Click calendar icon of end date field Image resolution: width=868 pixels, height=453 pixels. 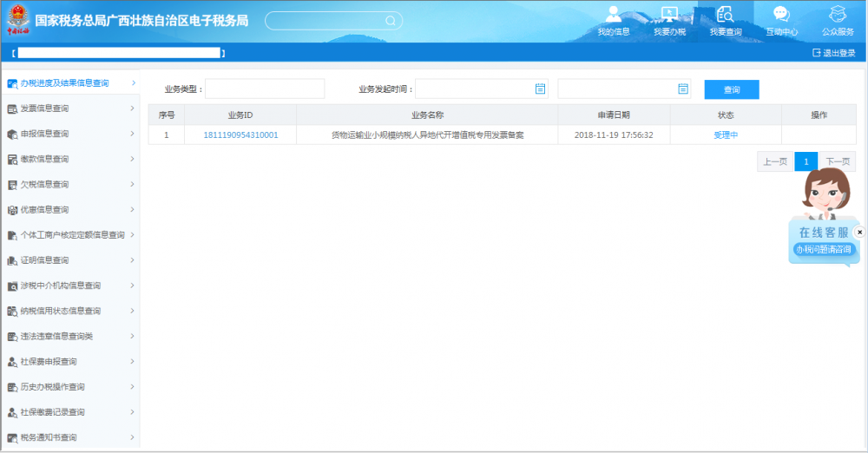[683, 89]
